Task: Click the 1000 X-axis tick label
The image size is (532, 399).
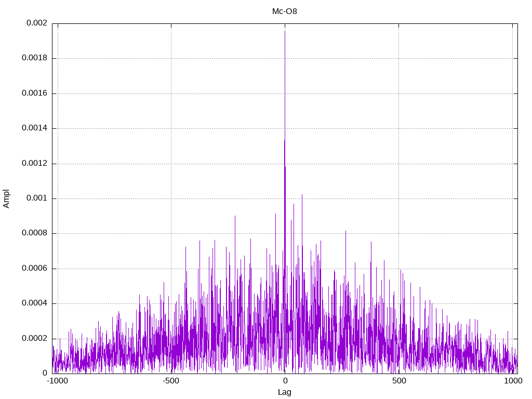Action: pyautogui.click(x=513, y=381)
